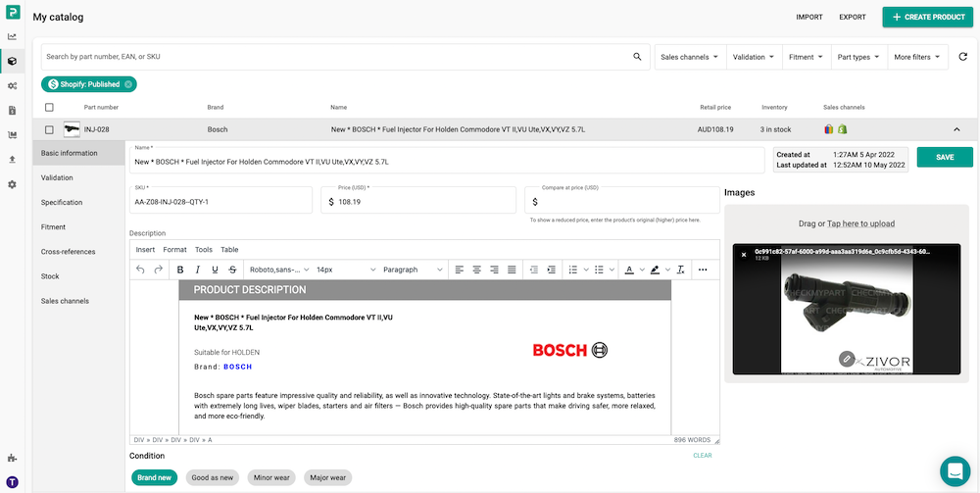Open more editor toolbar options (three dots)
Viewport: 980px width, 493px height.
703,270
